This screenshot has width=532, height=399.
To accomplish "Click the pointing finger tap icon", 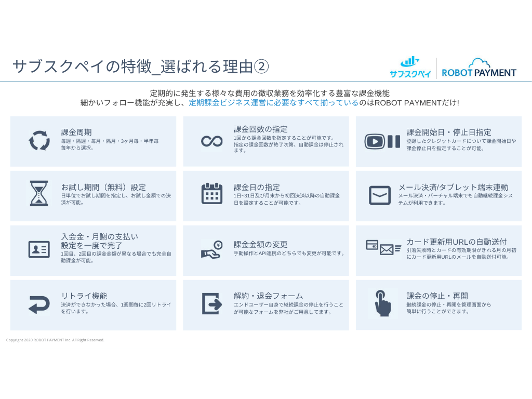I will [383, 303].
